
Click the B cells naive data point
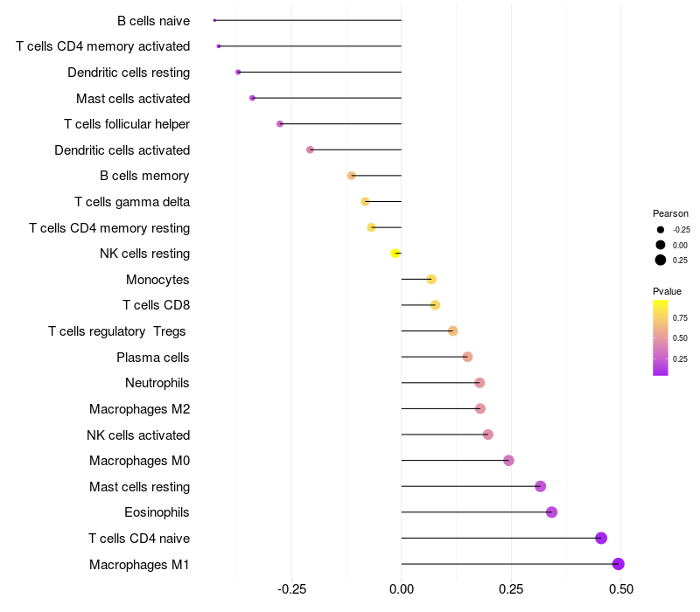click(x=214, y=20)
